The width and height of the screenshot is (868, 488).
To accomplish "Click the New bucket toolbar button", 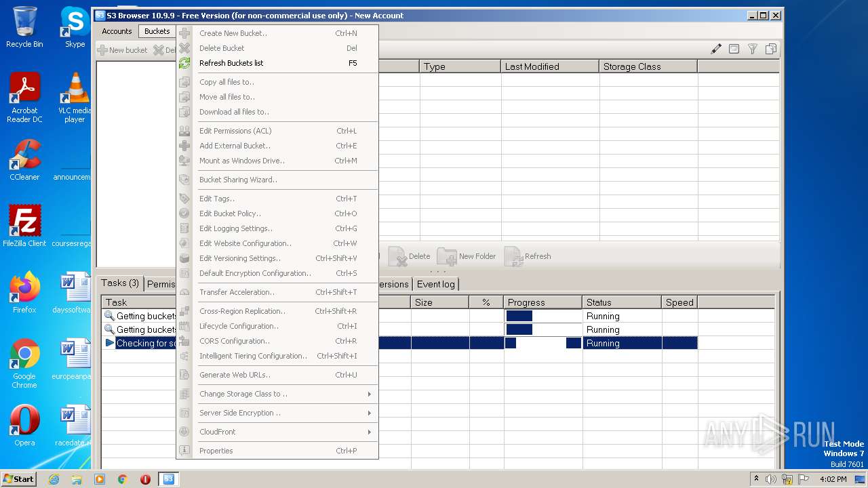I will tap(122, 50).
